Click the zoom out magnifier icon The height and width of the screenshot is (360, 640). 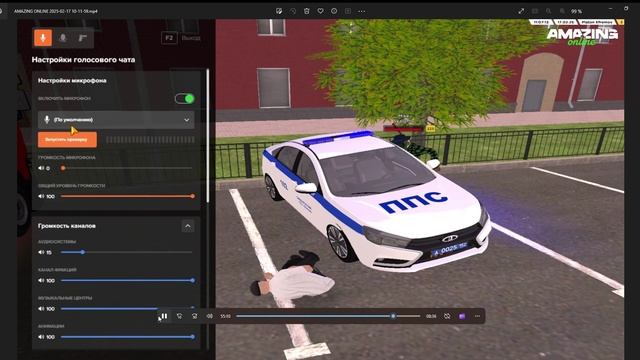pyautogui.click(x=549, y=11)
